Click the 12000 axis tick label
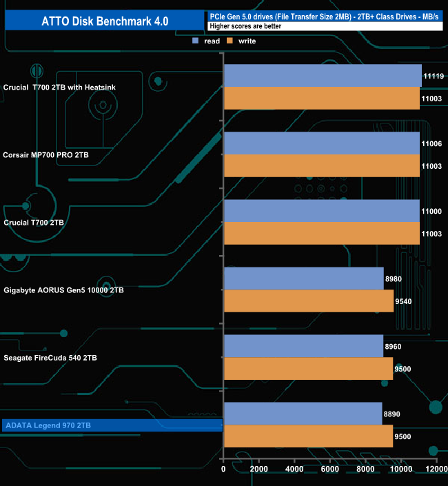 pyautogui.click(x=436, y=469)
